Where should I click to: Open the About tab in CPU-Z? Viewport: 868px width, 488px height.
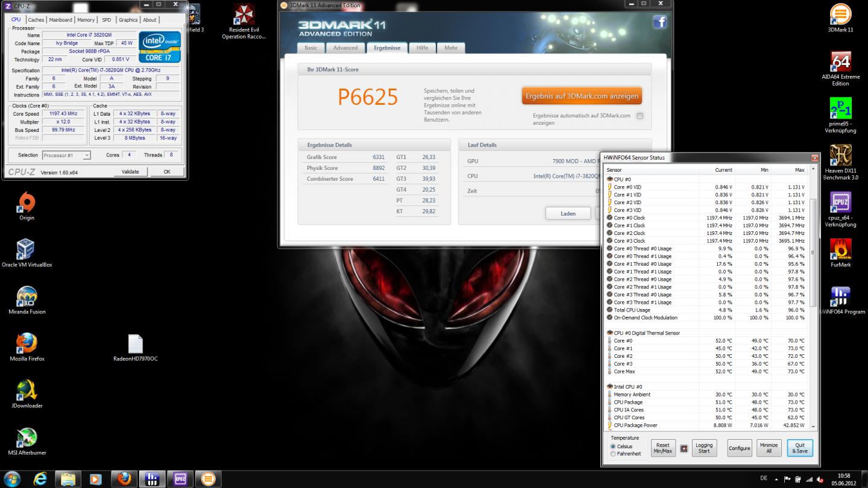(x=149, y=20)
